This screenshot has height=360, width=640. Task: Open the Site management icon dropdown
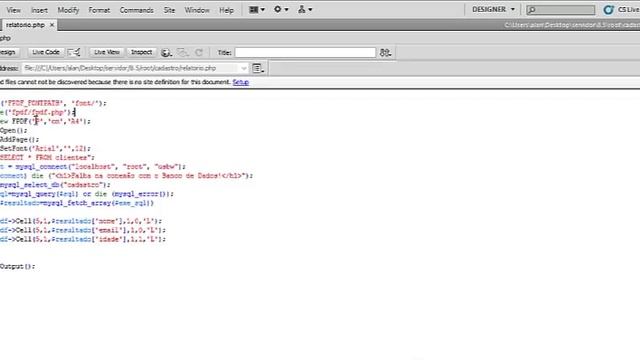pos(305,9)
